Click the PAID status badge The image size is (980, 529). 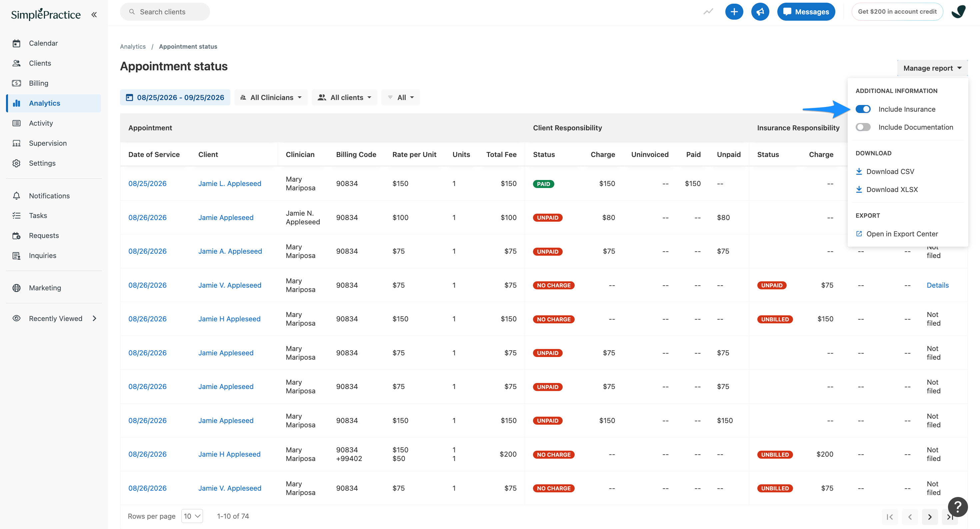click(543, 184)
